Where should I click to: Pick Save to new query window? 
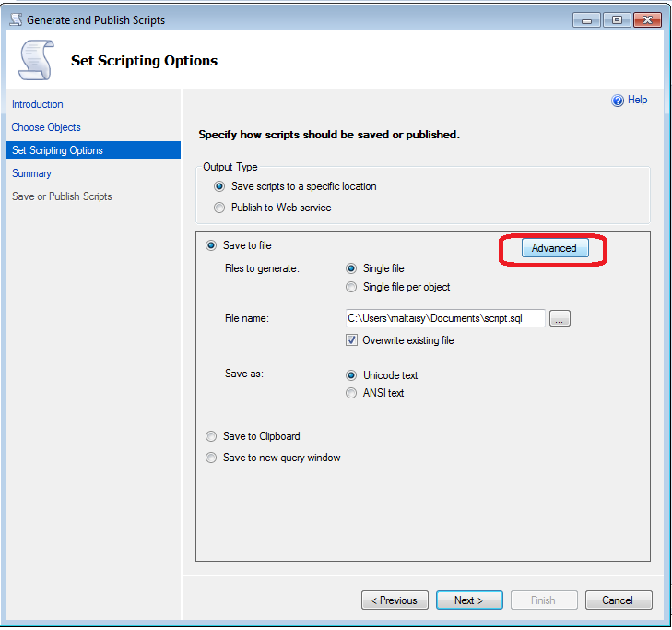[x=211, y=458]
